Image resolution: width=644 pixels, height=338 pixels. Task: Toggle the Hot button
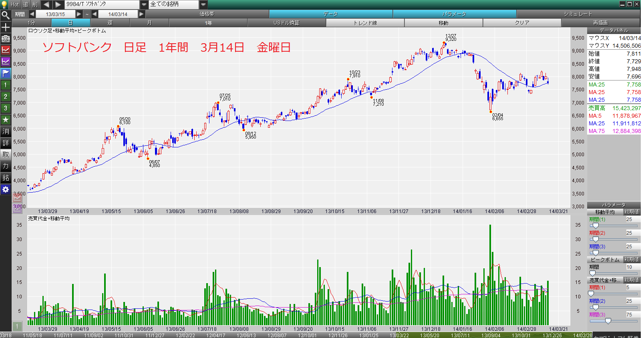(15, 4)
